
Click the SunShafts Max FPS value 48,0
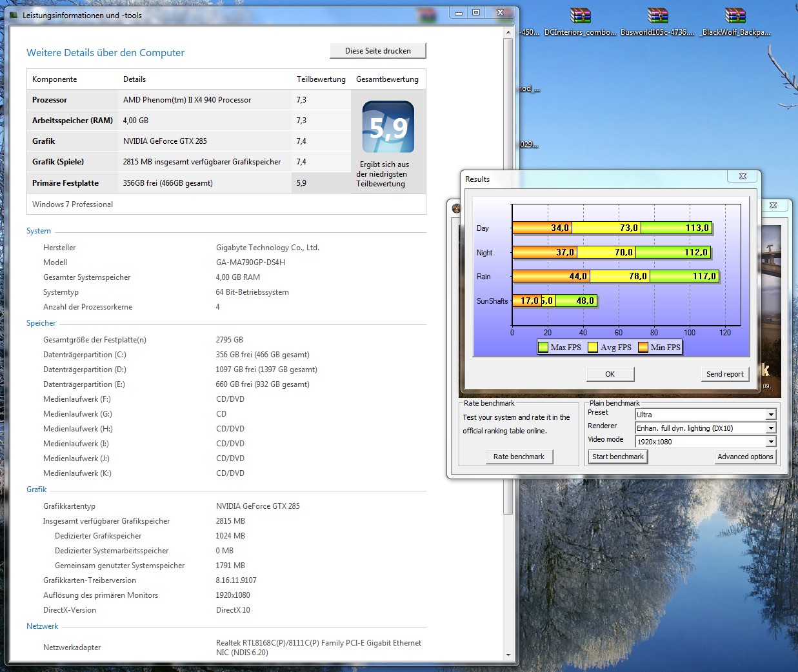pos(585,301)
